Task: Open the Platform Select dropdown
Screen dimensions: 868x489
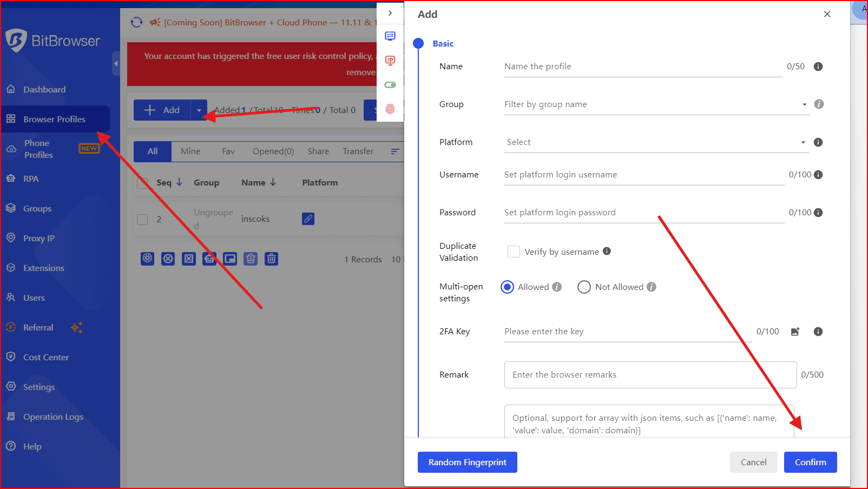Action: (x=657, y=142)
